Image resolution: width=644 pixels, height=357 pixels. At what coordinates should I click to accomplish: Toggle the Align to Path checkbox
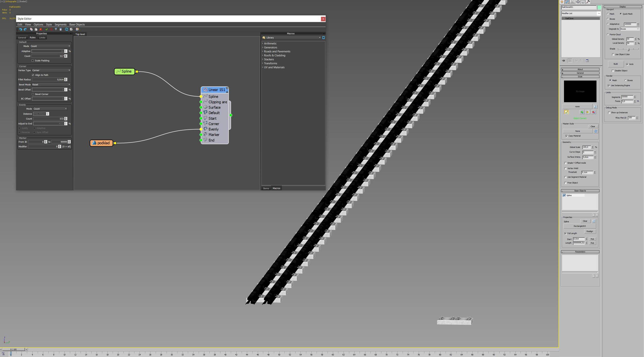pos(33,75)
